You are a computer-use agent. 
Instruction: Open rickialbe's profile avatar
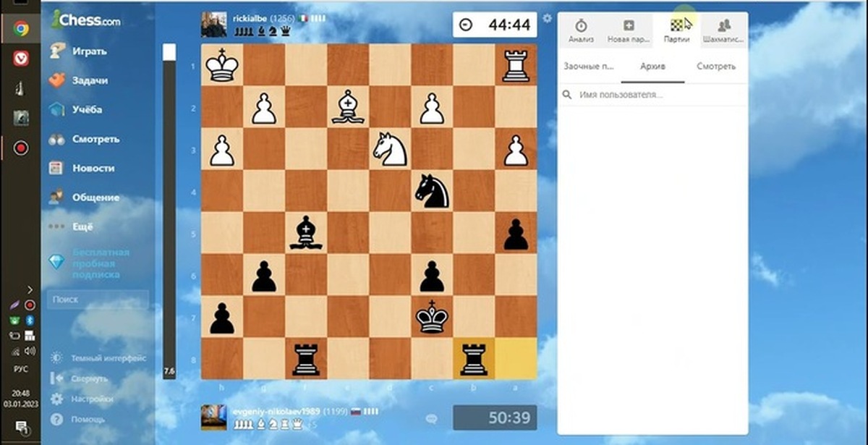click(213, 24)
